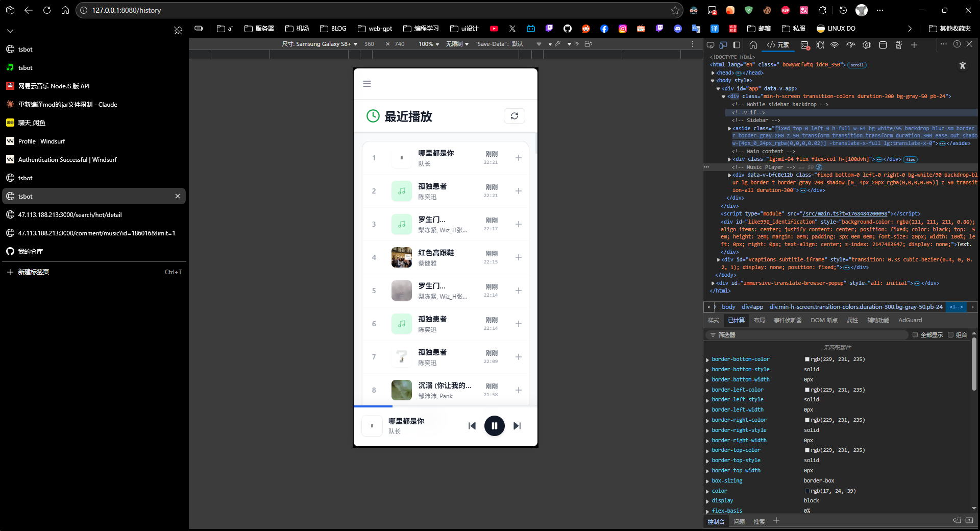
Task: Click 新建标签页 to open a new tab
Action: point(34,272)
